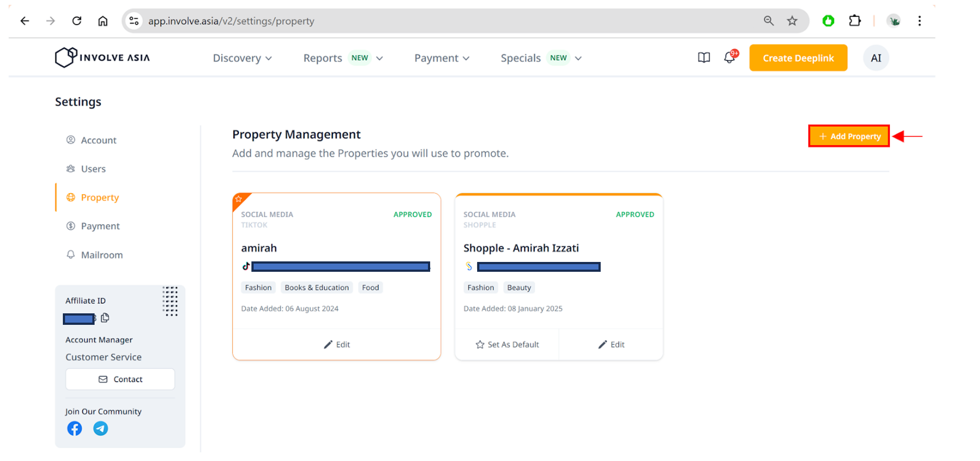Bookmark this page with star icon
Viewport: 980px width, 461px height.
[792, 21]
